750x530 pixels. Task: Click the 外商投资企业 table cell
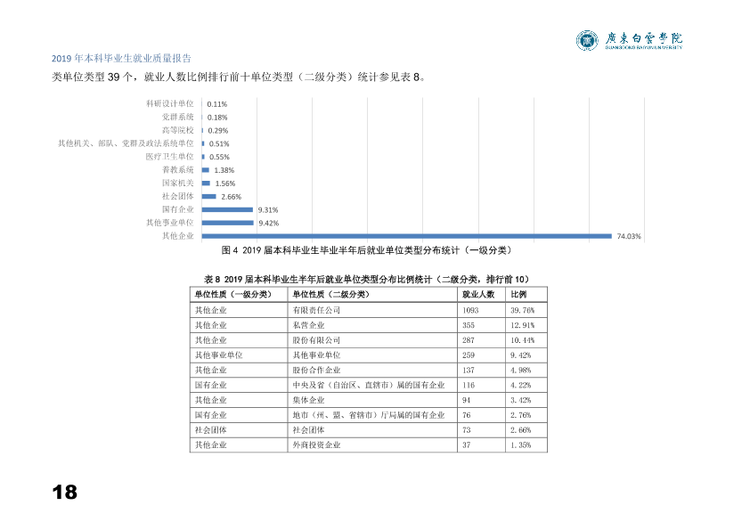pyautogui.click(x=316, y=445)
